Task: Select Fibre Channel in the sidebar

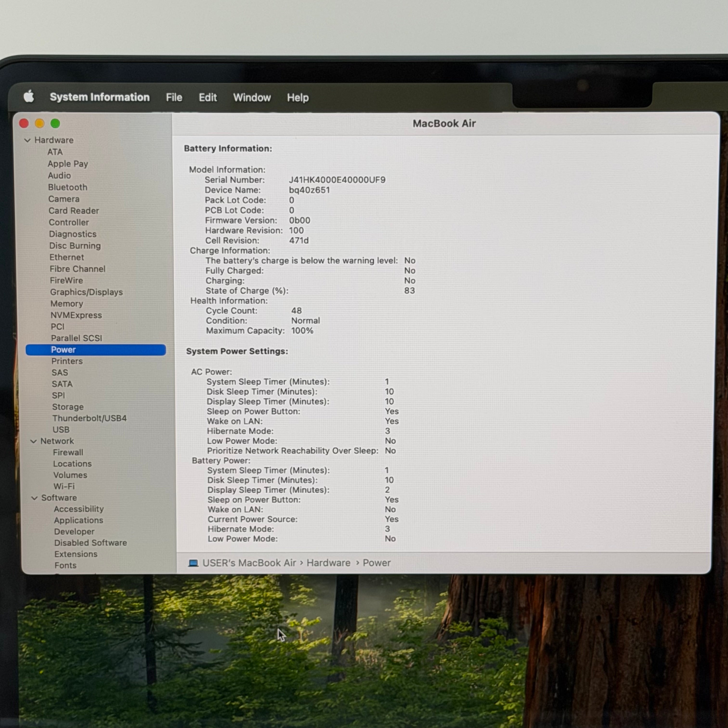Action: 78,269
